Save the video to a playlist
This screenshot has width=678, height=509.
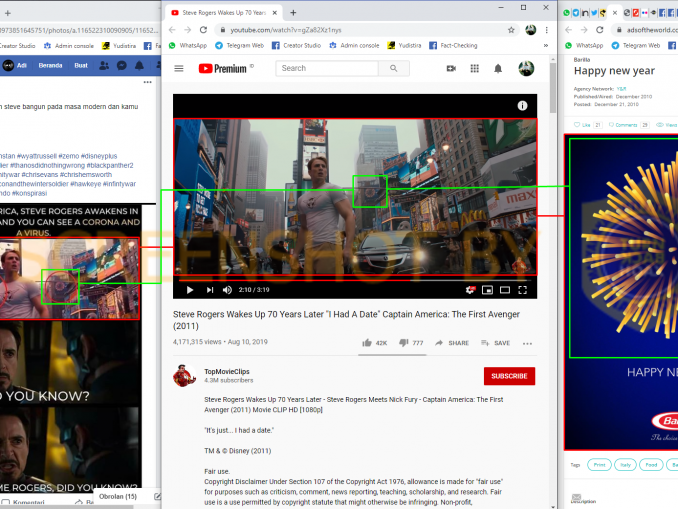pyautogui.click(x=496, y=343)
